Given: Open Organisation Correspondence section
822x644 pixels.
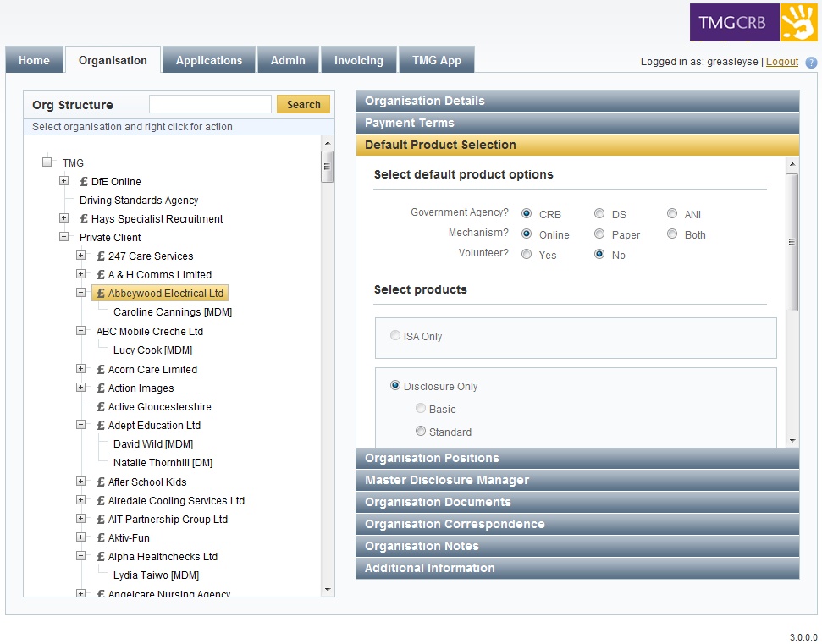Looking at the screenshot, I should [577, 524].
